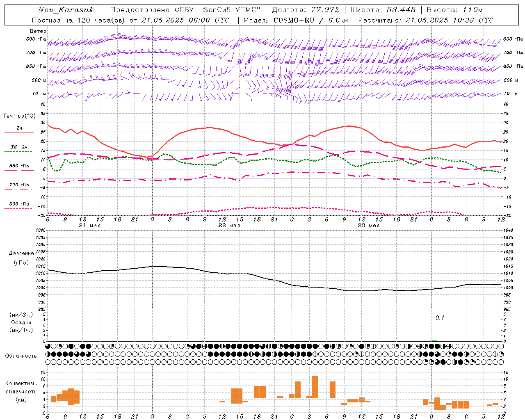This screenshot has height=420, width=525.
Task: Click the Облачность panel label
Action: click(21, 356)
